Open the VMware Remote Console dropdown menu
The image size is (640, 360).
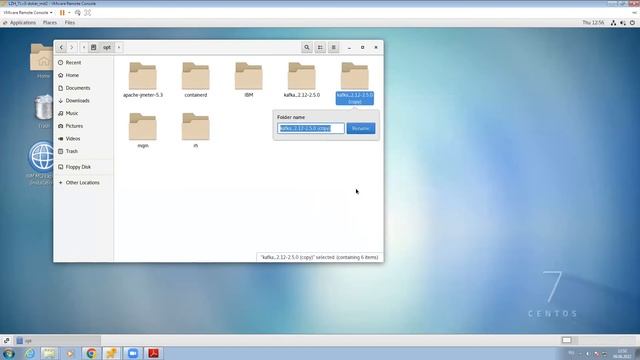tap(28, 13)
